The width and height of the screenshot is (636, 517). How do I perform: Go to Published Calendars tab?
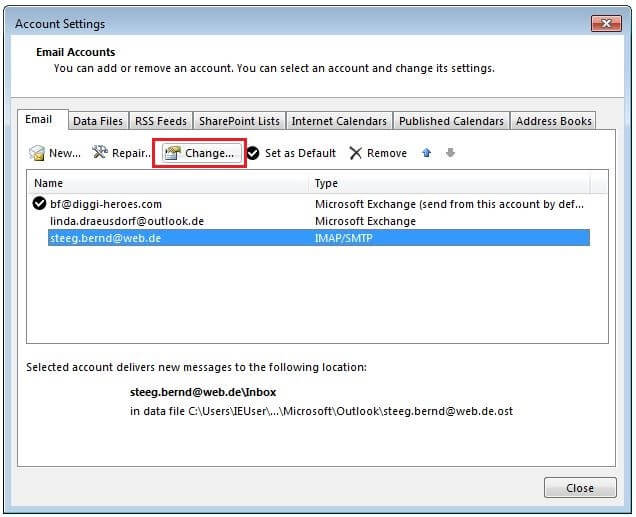[x=451, y=121]
